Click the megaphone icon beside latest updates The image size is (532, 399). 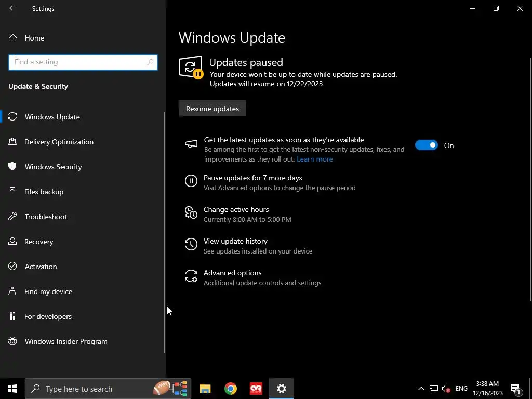[191, 144]
